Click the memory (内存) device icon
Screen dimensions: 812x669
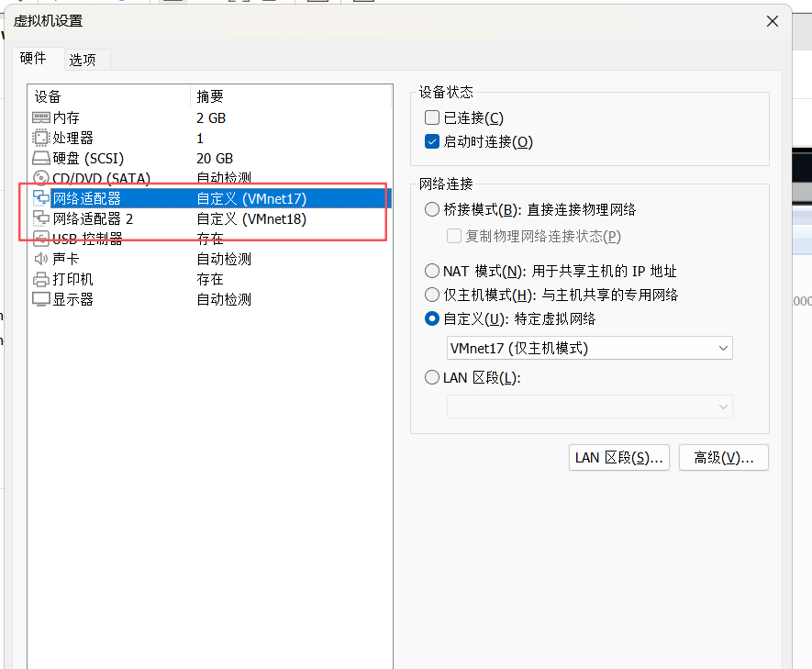[x=41, y=117]
